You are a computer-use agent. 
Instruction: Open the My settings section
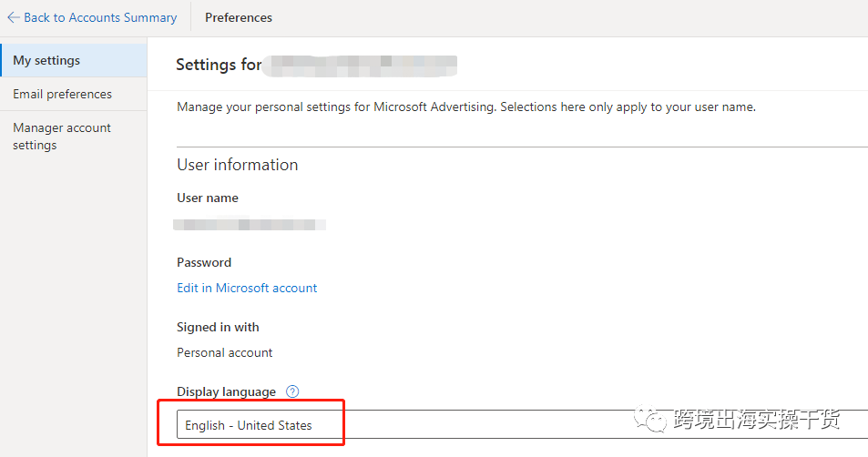click(46, 60)
